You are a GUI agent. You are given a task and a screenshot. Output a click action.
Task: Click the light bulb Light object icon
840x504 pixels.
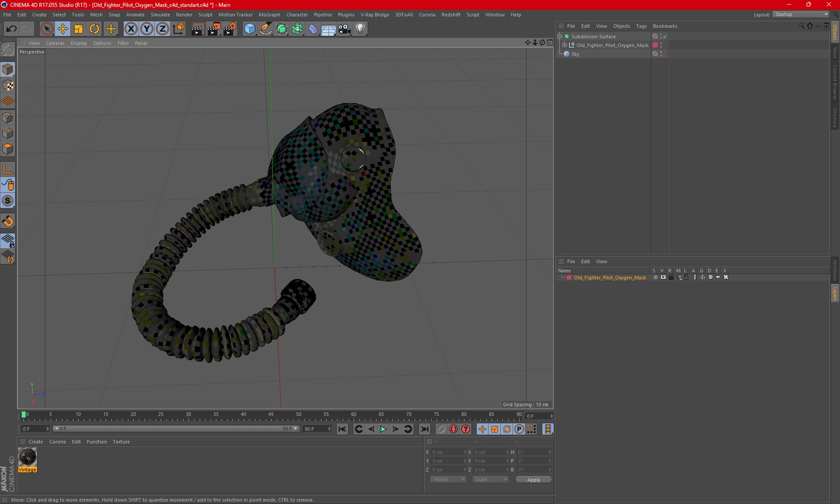coord(360,29)
